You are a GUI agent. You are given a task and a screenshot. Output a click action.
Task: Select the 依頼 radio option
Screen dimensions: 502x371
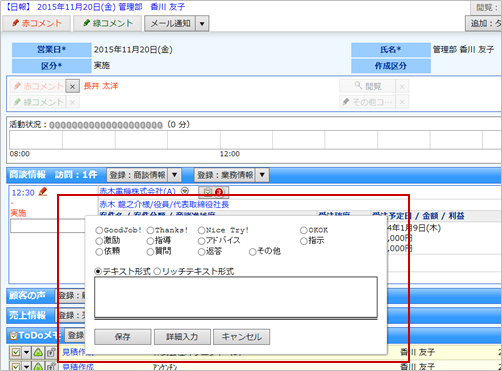pos(99,252)
